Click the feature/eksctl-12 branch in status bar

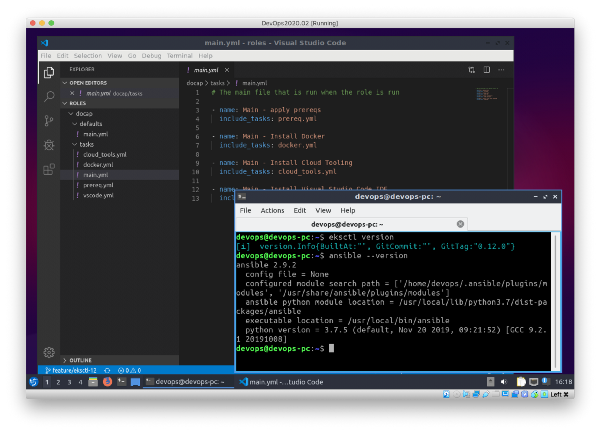(x=71, y=370)
